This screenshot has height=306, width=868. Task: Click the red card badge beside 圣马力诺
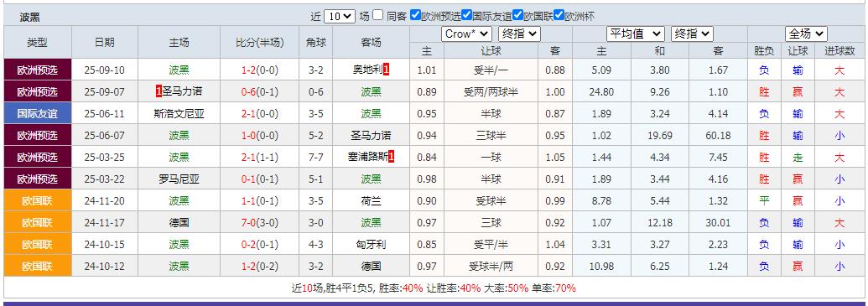point(159,91)
